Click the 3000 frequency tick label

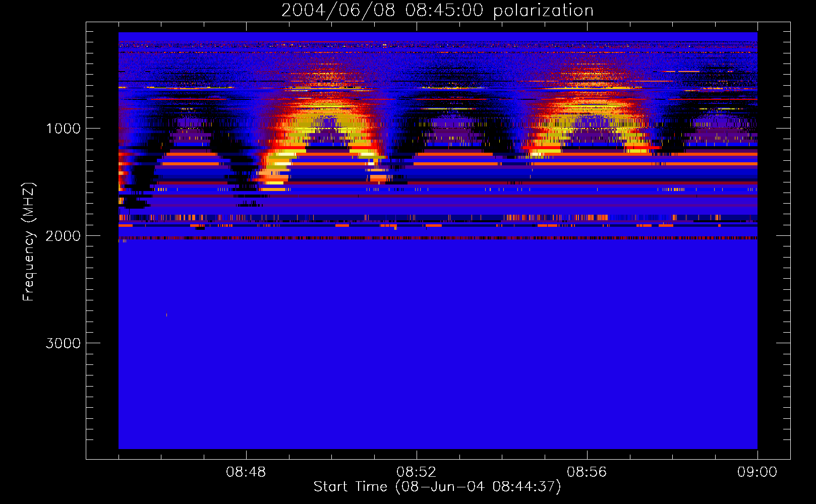(x=63, y=343)
